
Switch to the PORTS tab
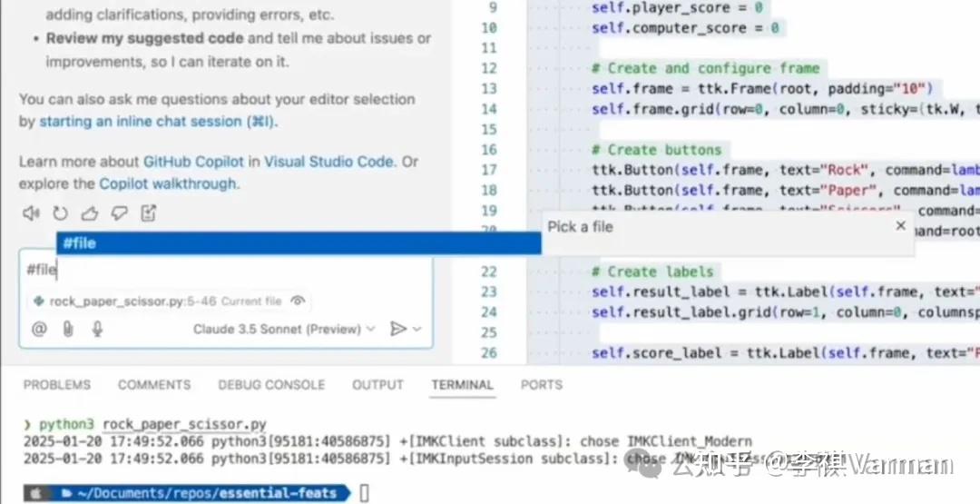(x=541, y=385)
